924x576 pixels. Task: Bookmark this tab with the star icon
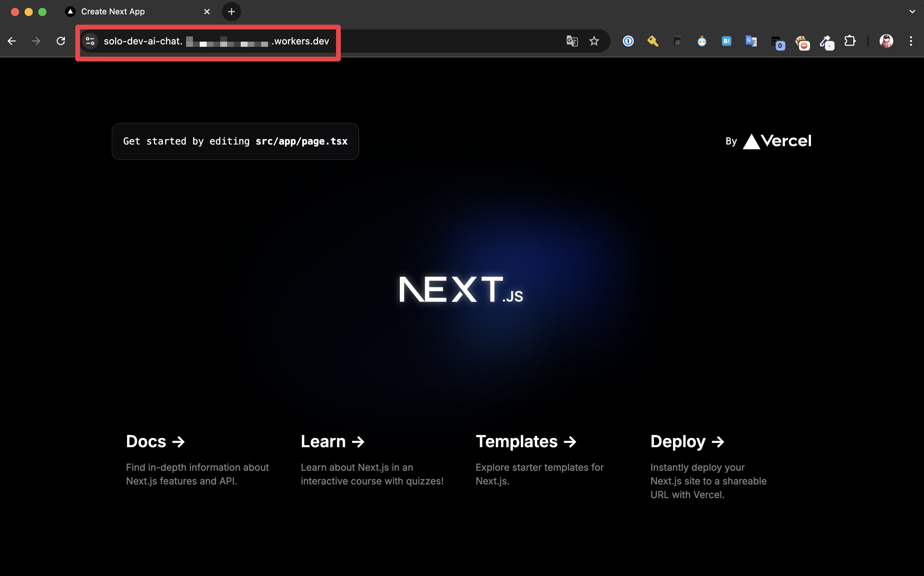(x=594, y=41)
